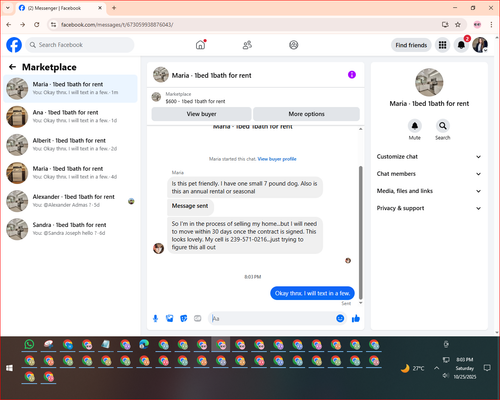Expand Privacy & support section
500x400 pixels.
pyautogui.click(x=429, y=208)
